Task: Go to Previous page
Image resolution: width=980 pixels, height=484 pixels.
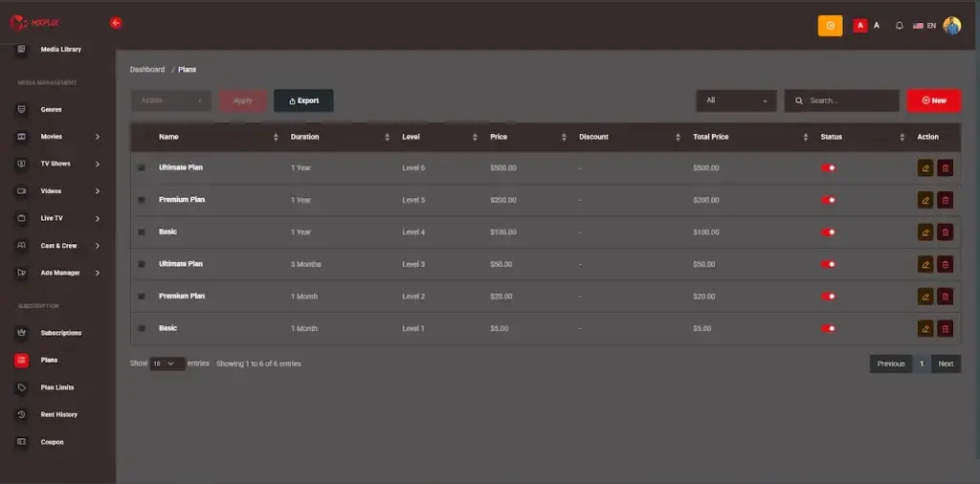Action: [x=891, y=363]
